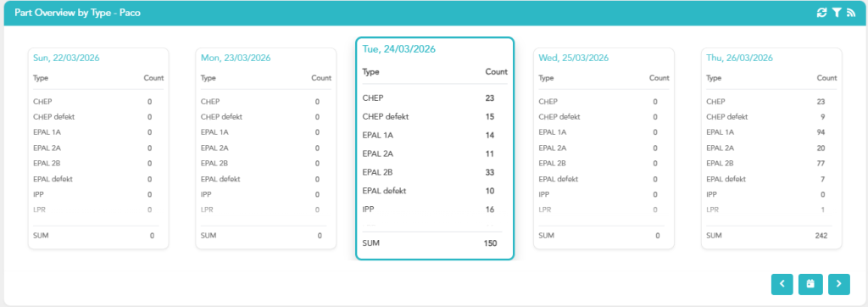Click the refresh icon in header
868x307 pixels.
tap(822, 13)
